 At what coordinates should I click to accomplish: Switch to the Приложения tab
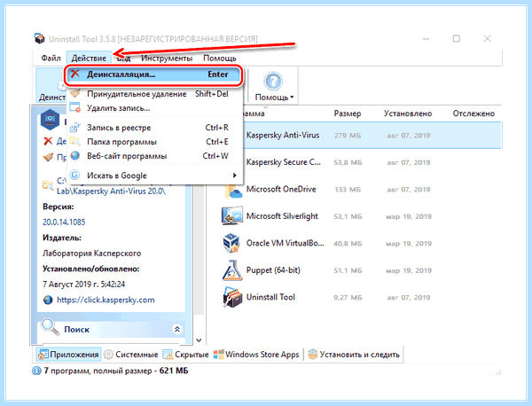(68, 355)
